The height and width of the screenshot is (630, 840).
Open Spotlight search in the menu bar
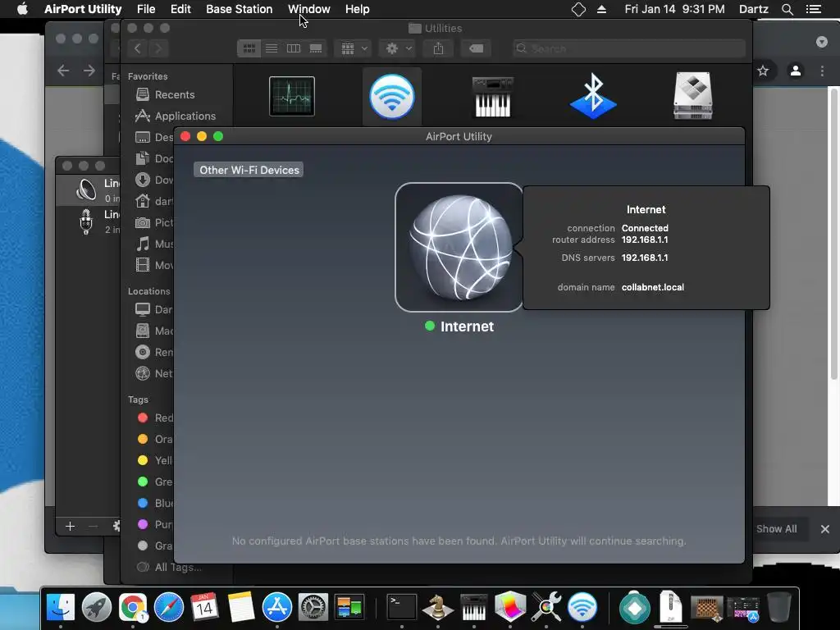pyautogui.click(x=787, y=9)
